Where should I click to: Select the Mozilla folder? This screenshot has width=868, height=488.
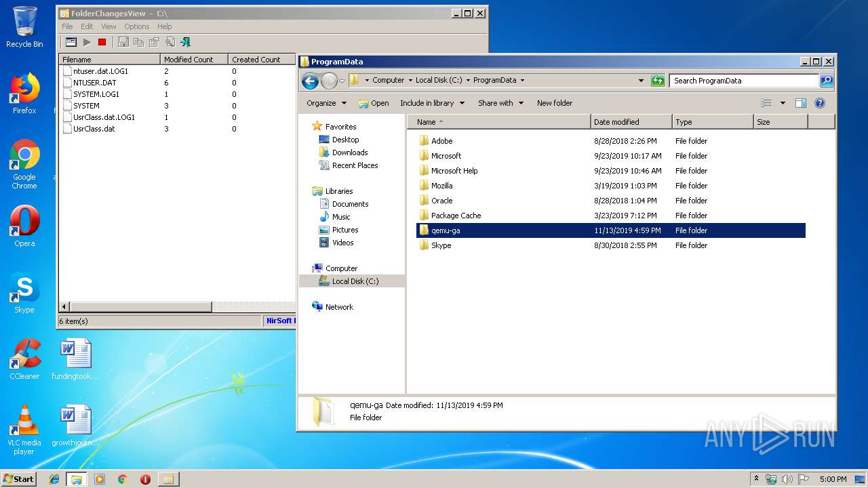(610, 186)
